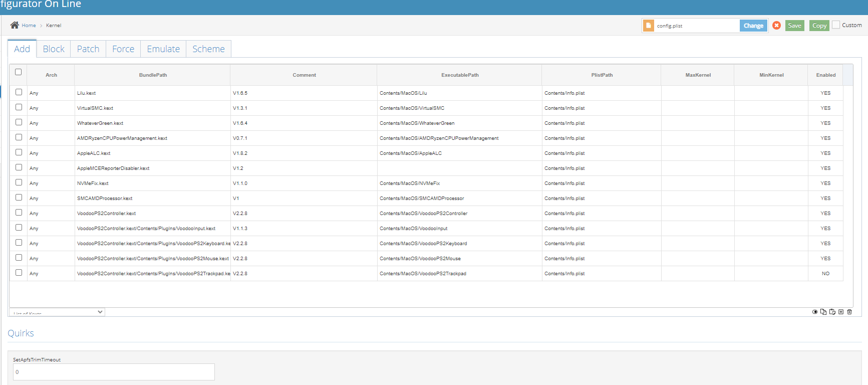
Task: Click the Enabled column header
Action: (825, 75)
